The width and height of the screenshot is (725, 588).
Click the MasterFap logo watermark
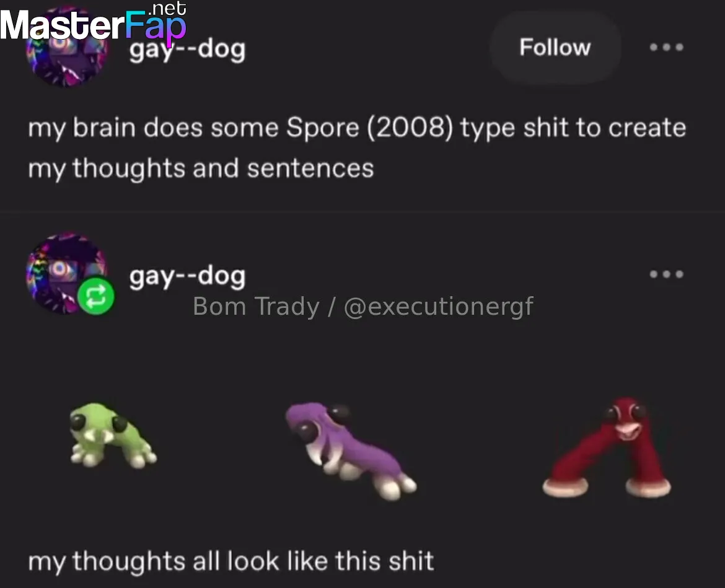point(93,24)
